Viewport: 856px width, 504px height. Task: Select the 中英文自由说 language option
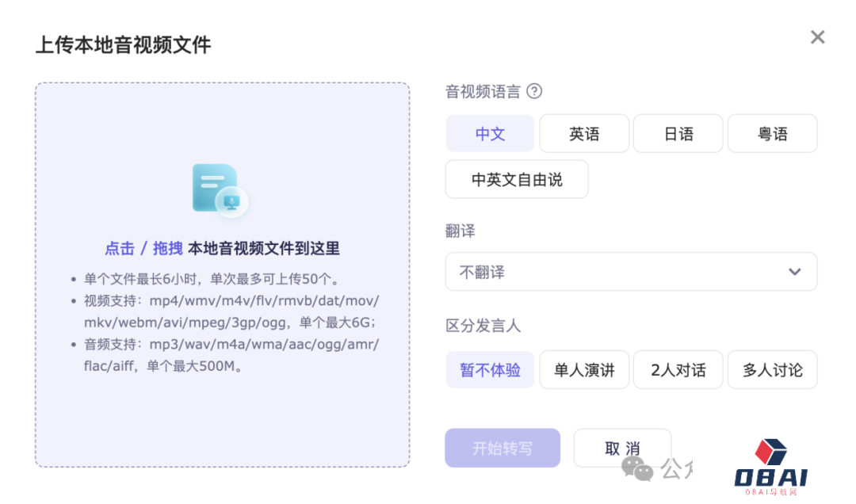[x=517, y=180]
